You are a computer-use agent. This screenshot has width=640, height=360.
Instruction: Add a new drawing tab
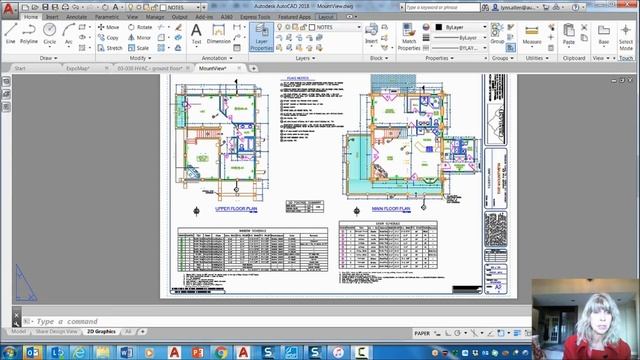pyautogui.click(x=253, y=68)
